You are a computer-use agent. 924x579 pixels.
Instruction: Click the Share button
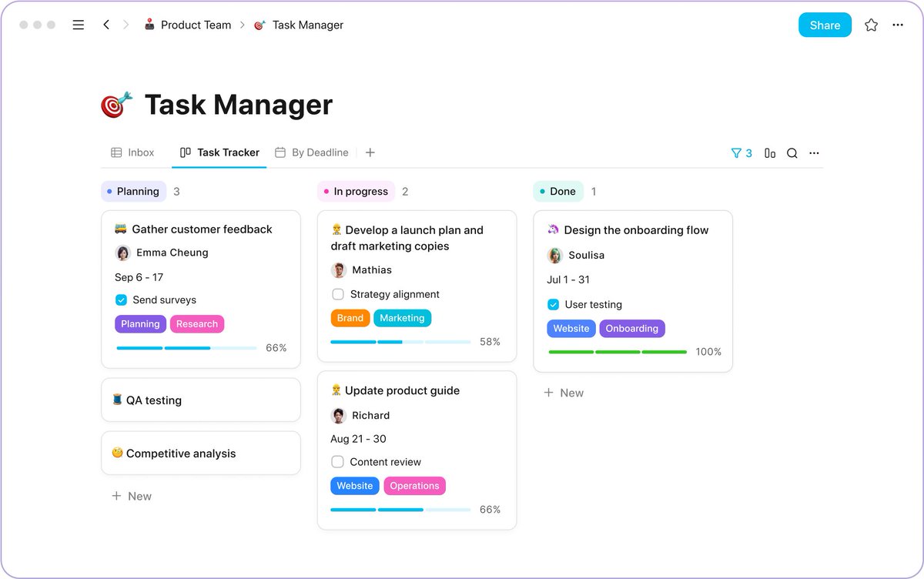tap(825, 25)
